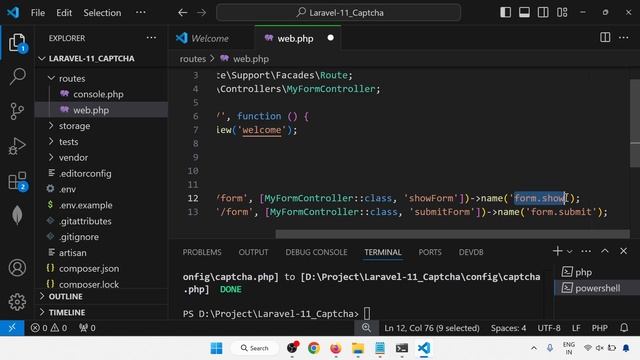Change indentation via Spaces: 4
This screenshot has width=640, height=360.
point(508,328)
